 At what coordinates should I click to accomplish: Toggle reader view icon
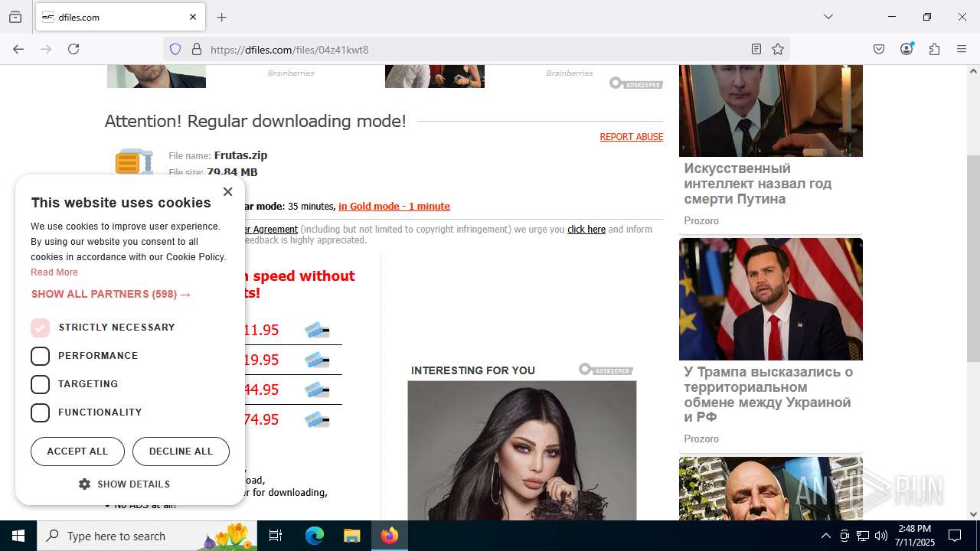[756, 49]
